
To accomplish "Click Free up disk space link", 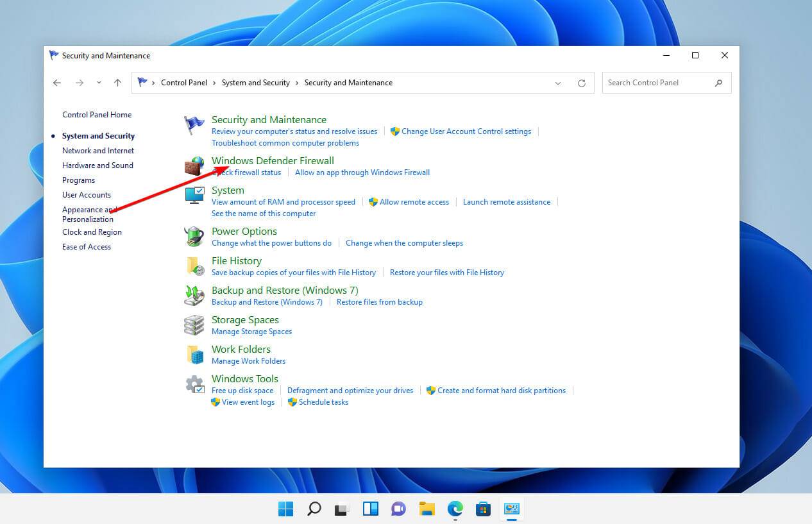I will (x=242, y=391).
